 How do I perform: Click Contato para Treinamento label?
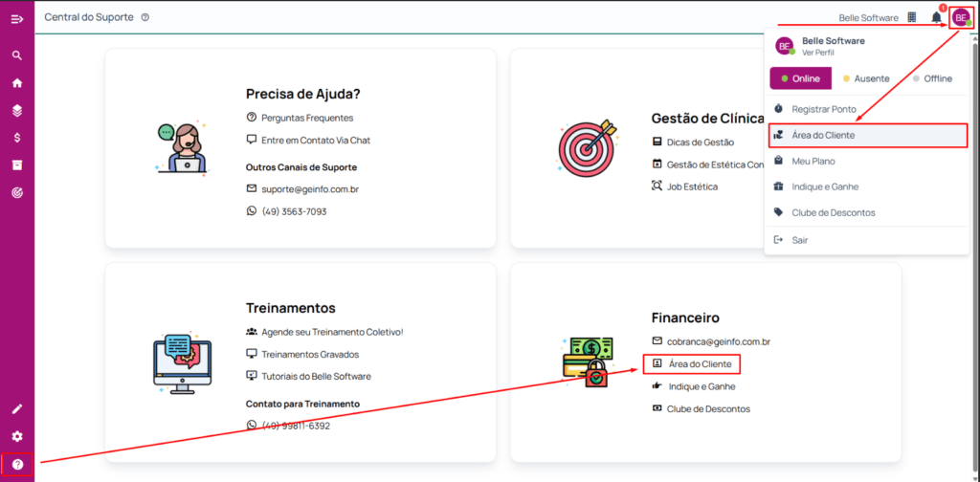[x=302, y=404]
